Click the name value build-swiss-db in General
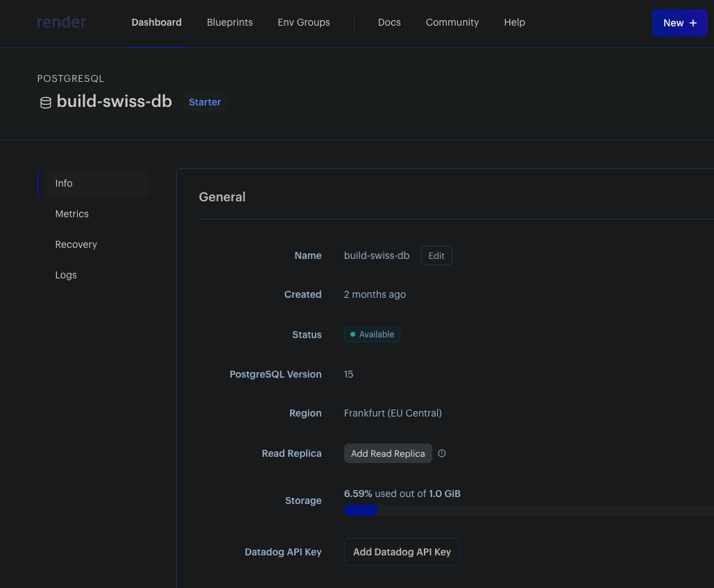 377,255
